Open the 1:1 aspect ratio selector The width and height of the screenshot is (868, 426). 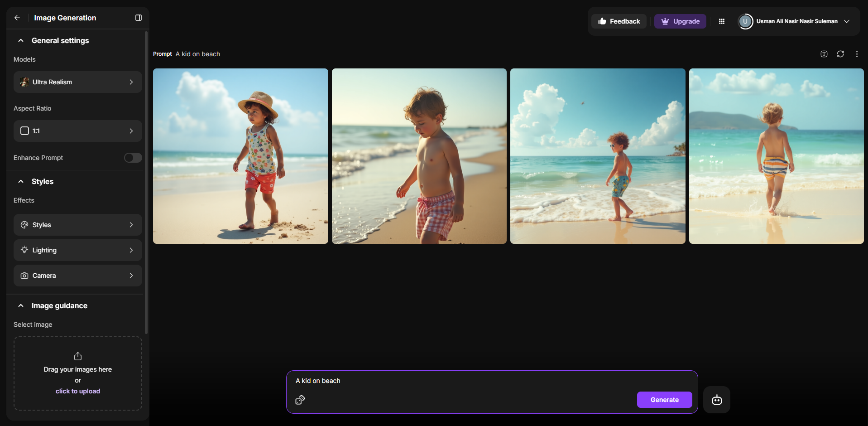(78, 131)
